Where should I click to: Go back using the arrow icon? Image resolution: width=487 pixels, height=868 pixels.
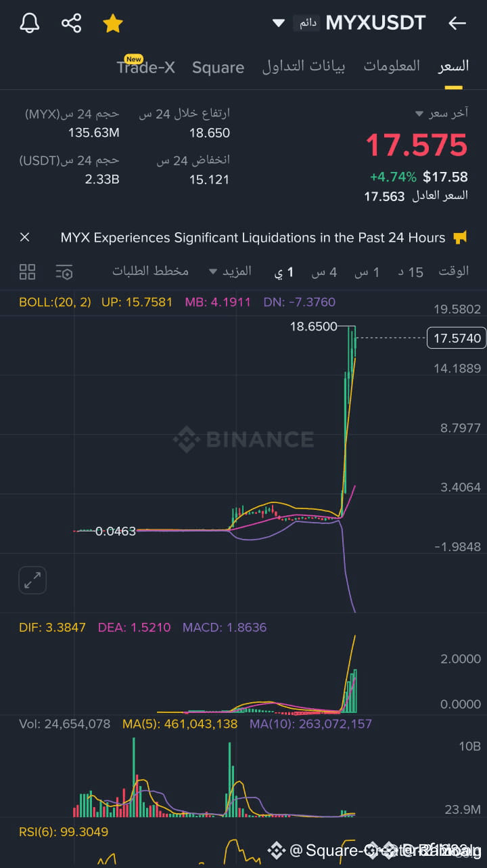pos(457,24)
